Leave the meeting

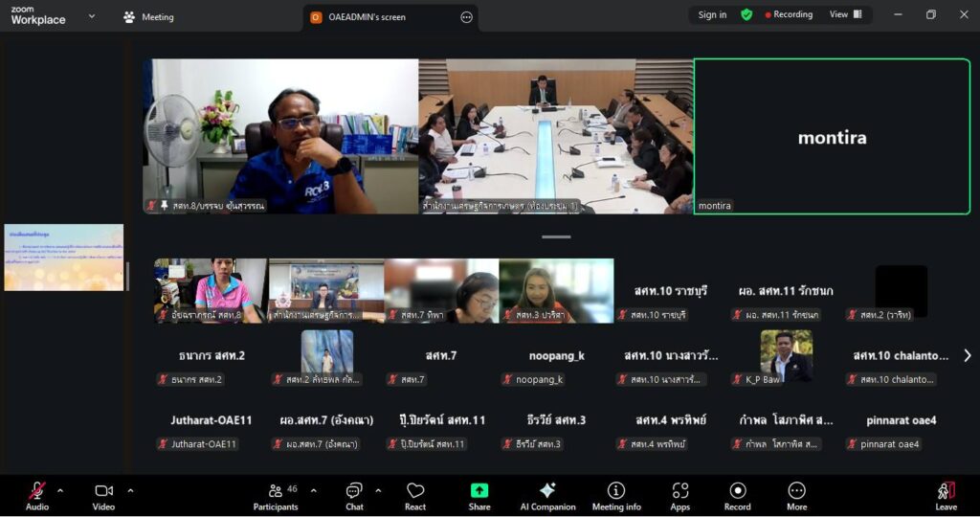coord(946,494)
